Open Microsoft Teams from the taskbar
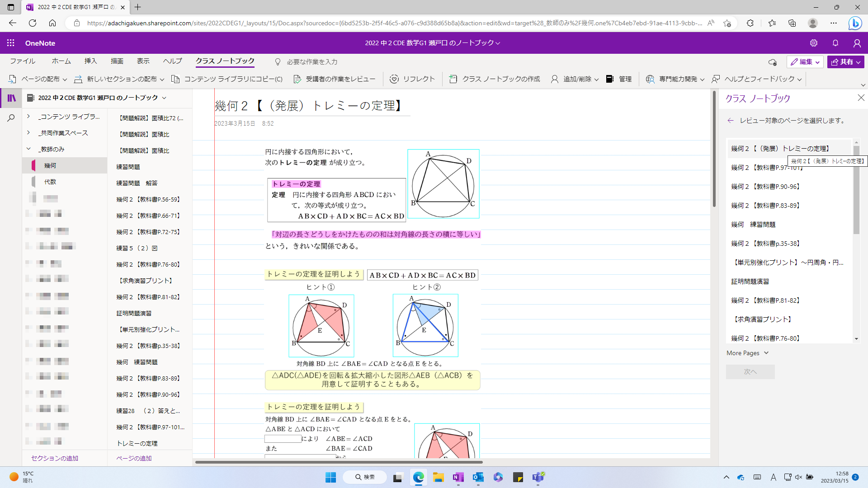Viewport: 868px width, 488px height. (538, 477)
